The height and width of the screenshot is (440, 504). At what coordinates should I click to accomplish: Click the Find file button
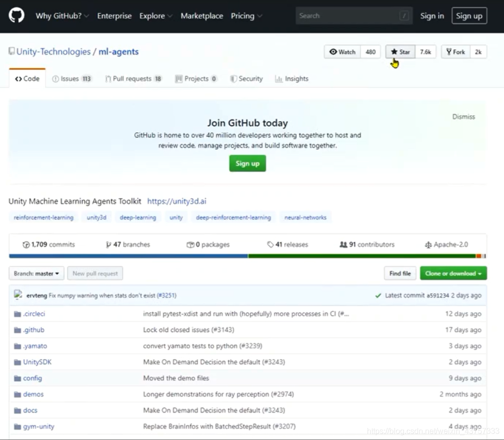[400, 274]
